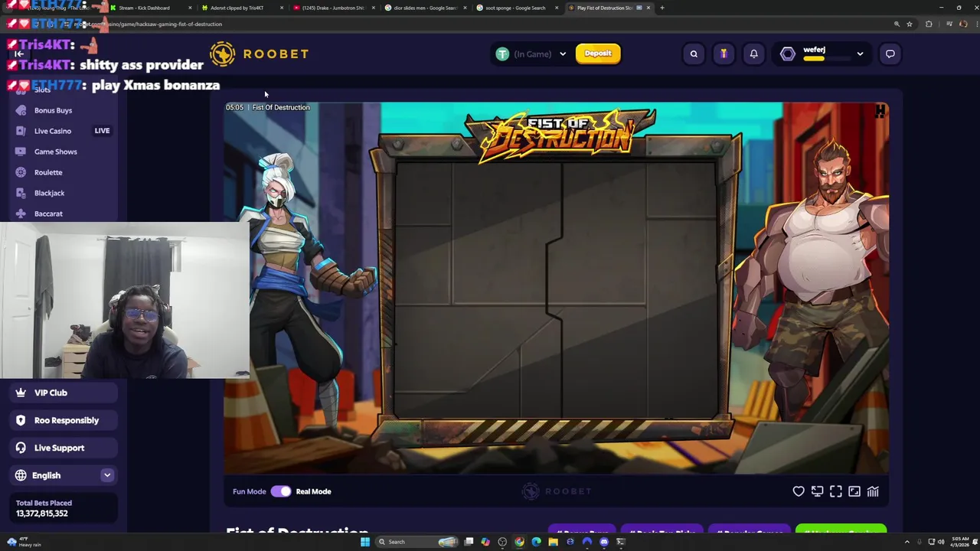Switch to the Adenrt clipped by Tris4KT tab
This screenshot has width=980, height=551.
coord(241,8)
